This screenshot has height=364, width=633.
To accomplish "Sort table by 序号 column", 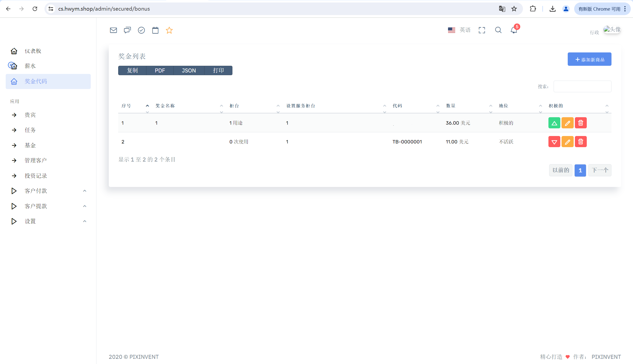I will pos(135,106).
